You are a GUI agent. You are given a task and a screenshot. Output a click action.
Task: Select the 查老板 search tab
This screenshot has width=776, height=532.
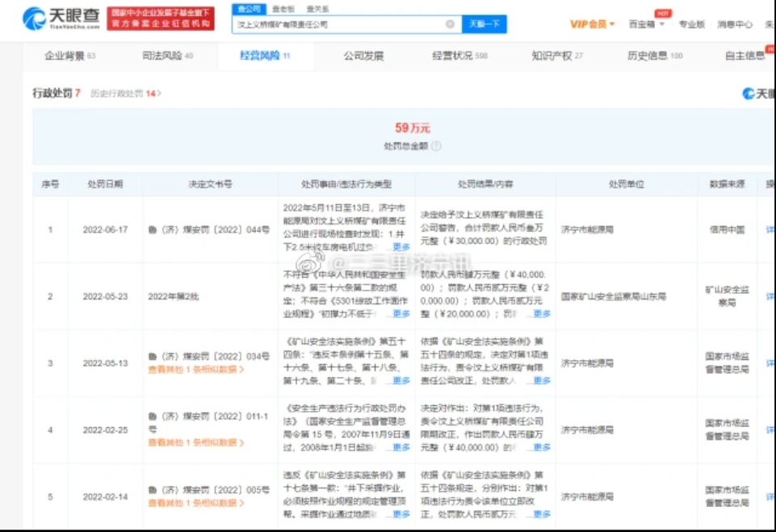click(x=283, y=9)
